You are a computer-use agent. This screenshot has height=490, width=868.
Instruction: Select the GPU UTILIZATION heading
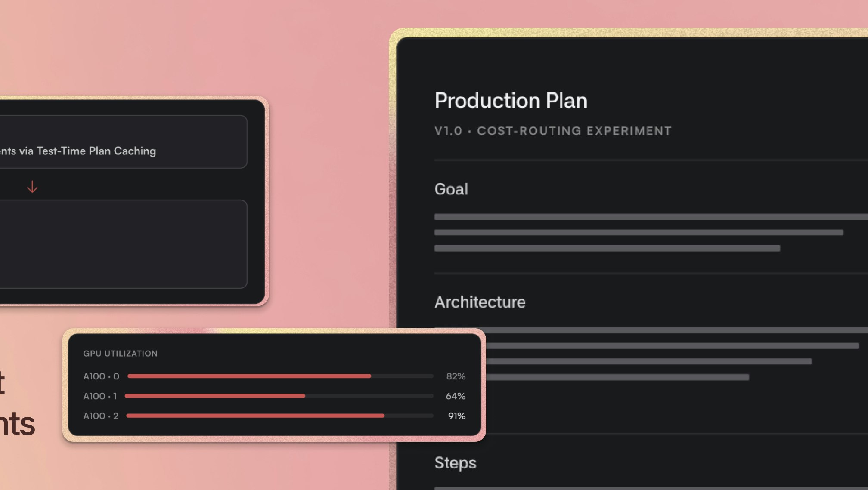pyautogui.click(x=120, y=354)
